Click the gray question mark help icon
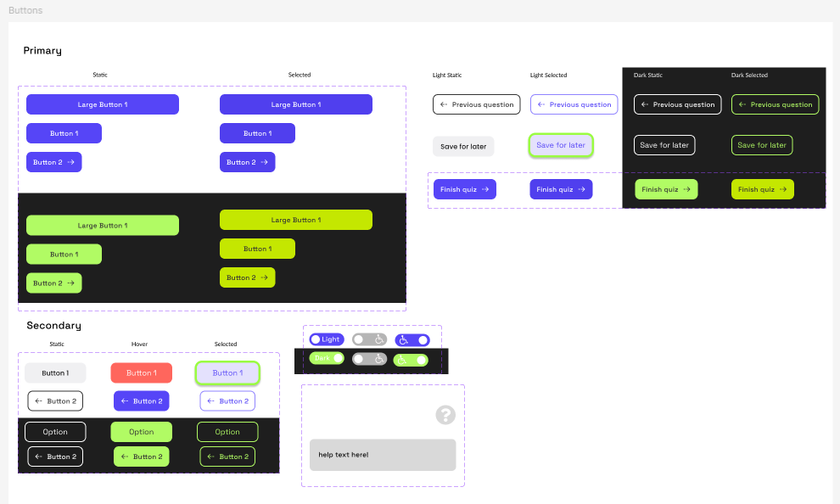840x504 pixels. (x=445, y=415)
